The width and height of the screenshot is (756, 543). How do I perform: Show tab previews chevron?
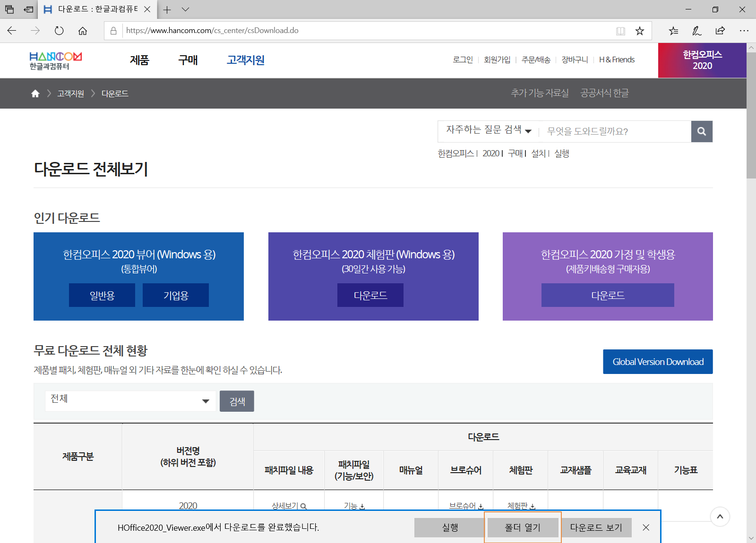tap(185, 9)
